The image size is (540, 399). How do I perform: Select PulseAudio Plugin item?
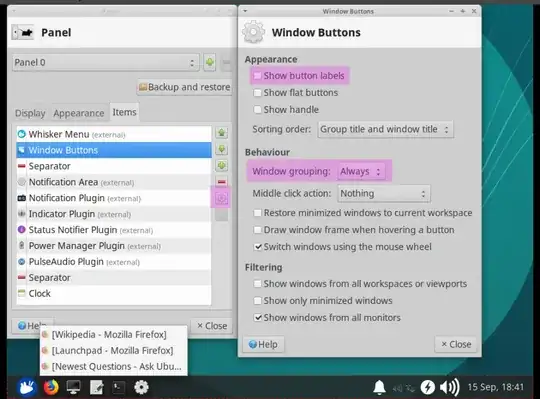pyautogui.click(x=114, y=262)
